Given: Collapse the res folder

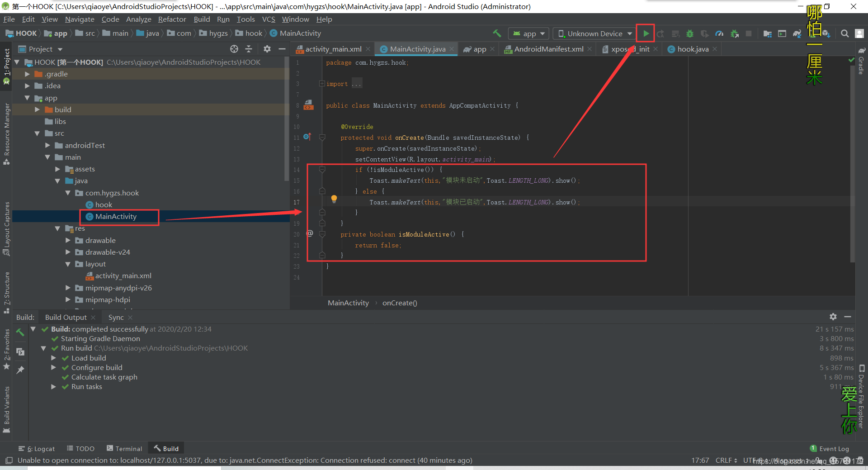Looking at the screenshot, I should point(57,228).
